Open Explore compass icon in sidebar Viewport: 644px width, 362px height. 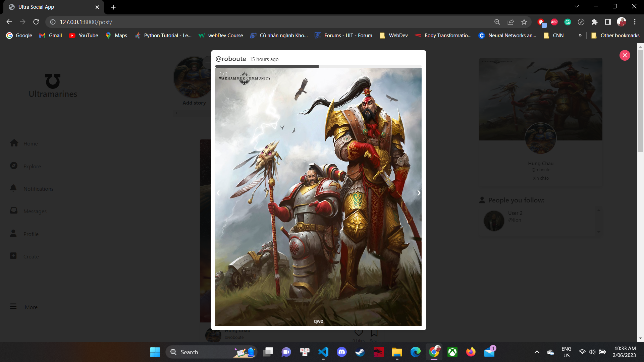[x=14, y=166]
